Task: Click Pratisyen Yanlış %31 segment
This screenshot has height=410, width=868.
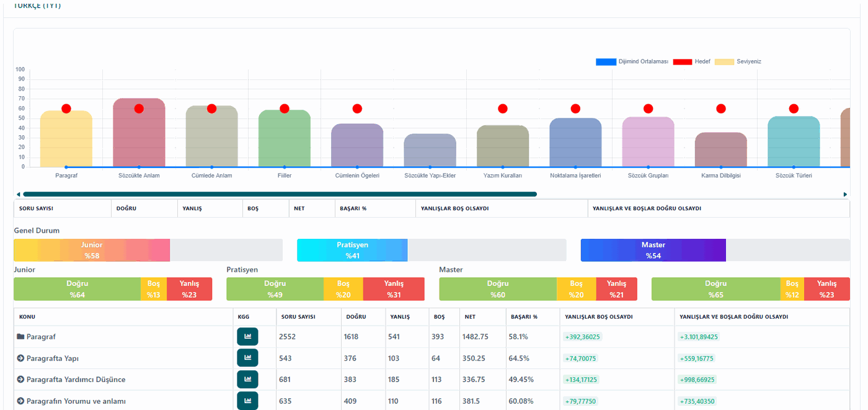Action: (394, 289)
